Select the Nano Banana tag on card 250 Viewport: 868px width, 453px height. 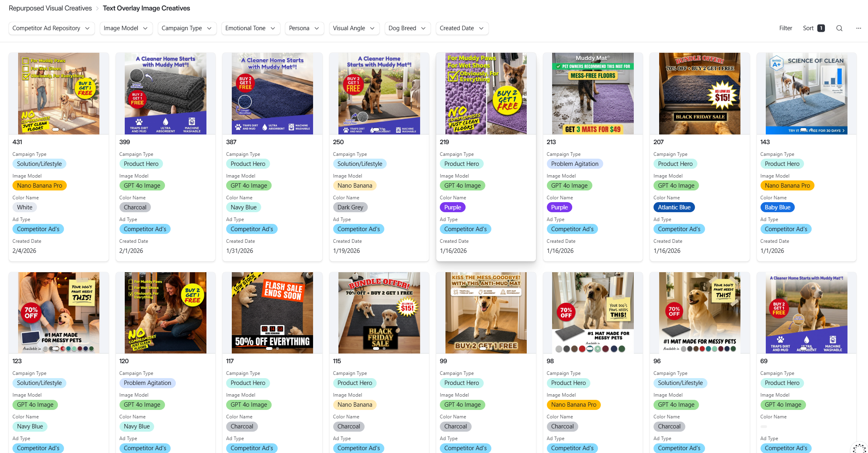[x=355, y=186]
